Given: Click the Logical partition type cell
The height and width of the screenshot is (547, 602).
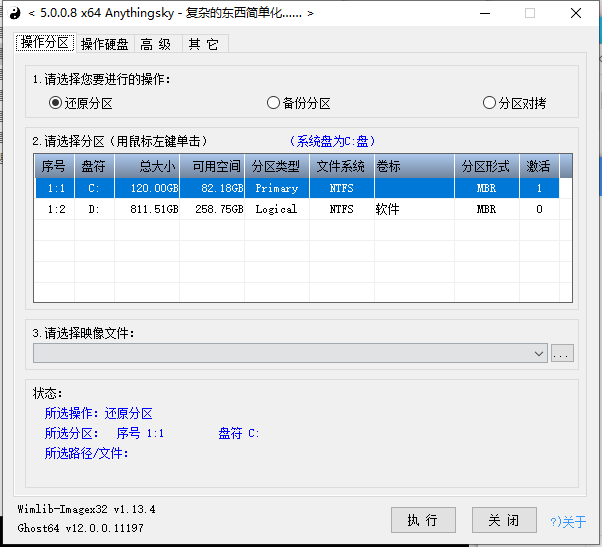Looking at the screenshot, I should click(x=277, y=209).
